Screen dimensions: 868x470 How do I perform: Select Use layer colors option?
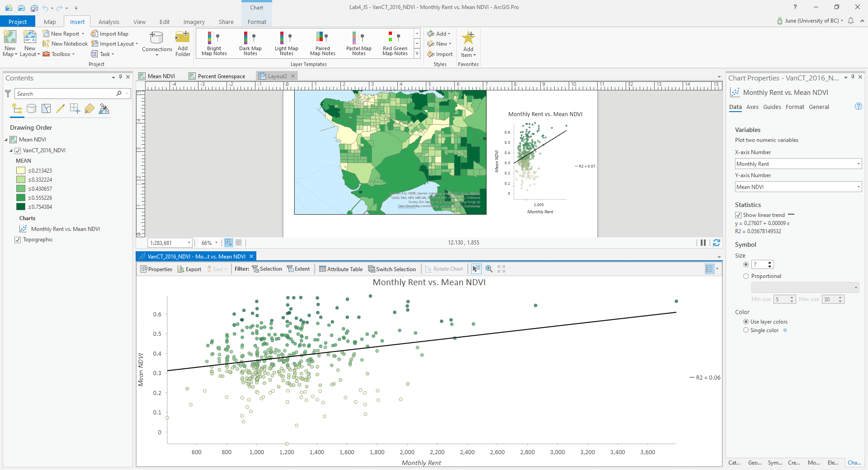pos(746,322)
